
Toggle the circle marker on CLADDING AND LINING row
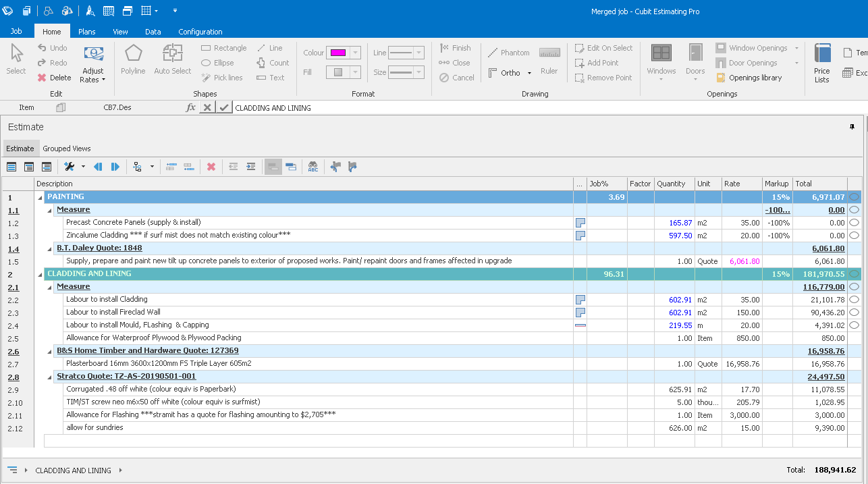pyautogui.click(x=854, y=274)
